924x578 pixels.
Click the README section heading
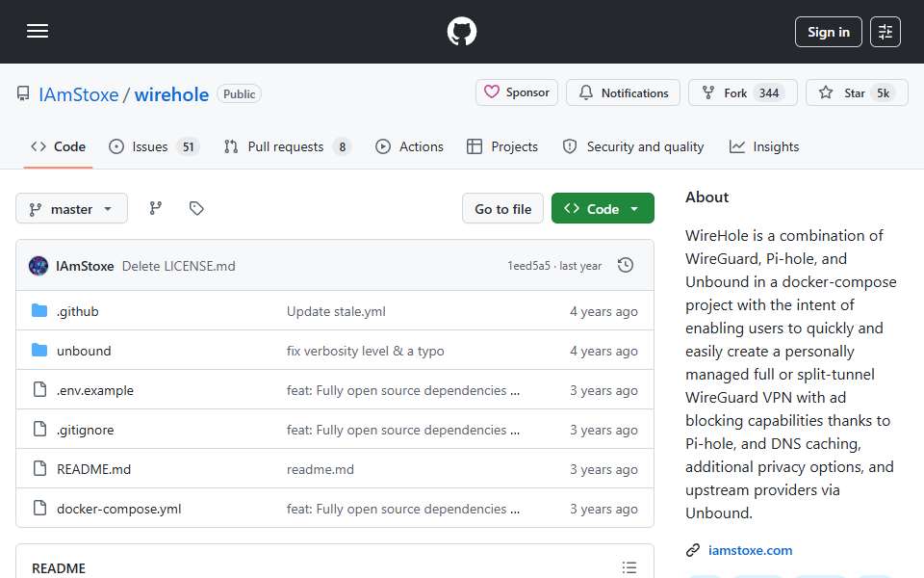coord(59,568)
